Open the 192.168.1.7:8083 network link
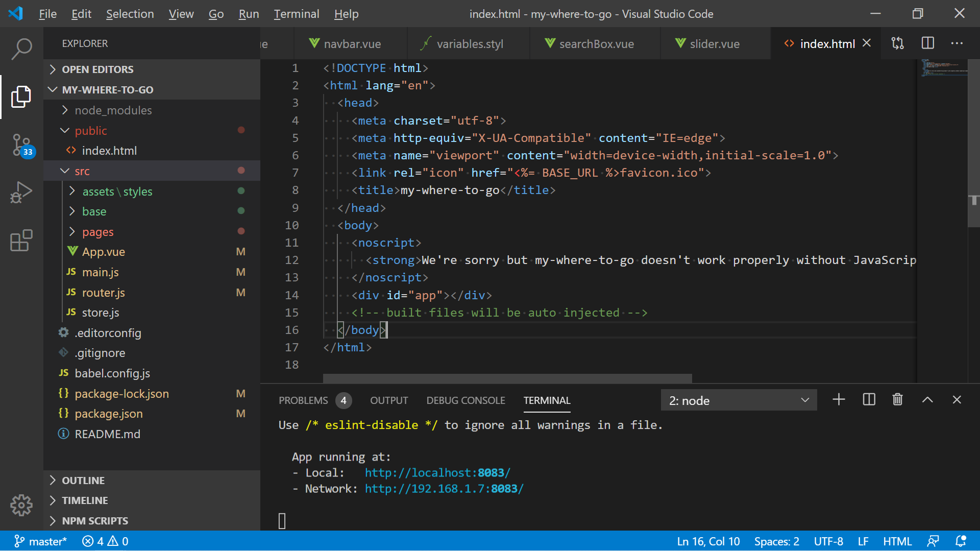 click(x=444, y=489)
